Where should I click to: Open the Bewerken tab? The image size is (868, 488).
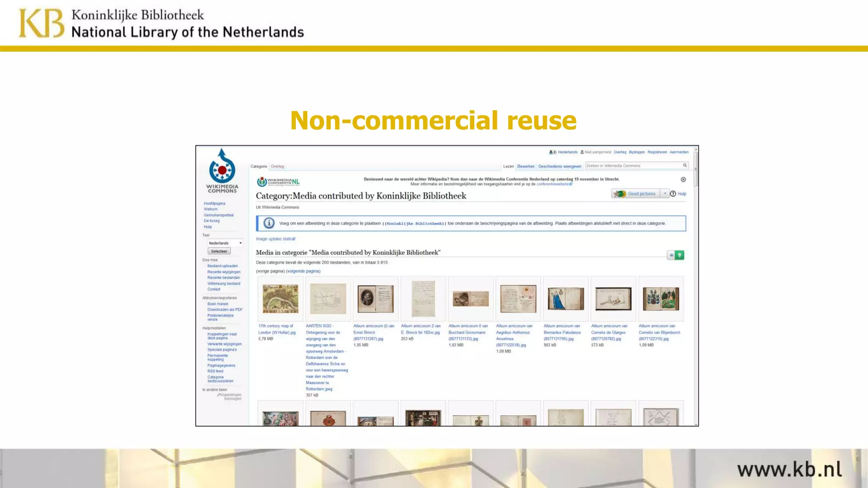526,166
